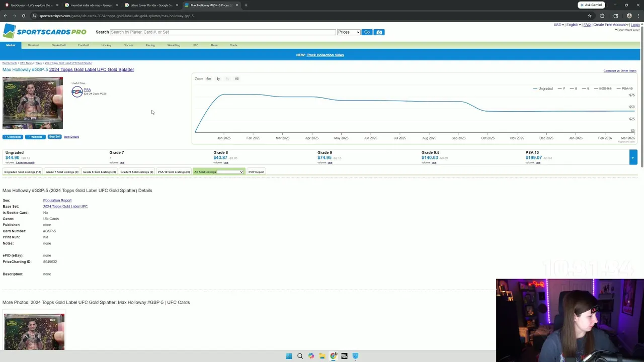
Task: Open the Market menu tab
Action: click(11, 45)
